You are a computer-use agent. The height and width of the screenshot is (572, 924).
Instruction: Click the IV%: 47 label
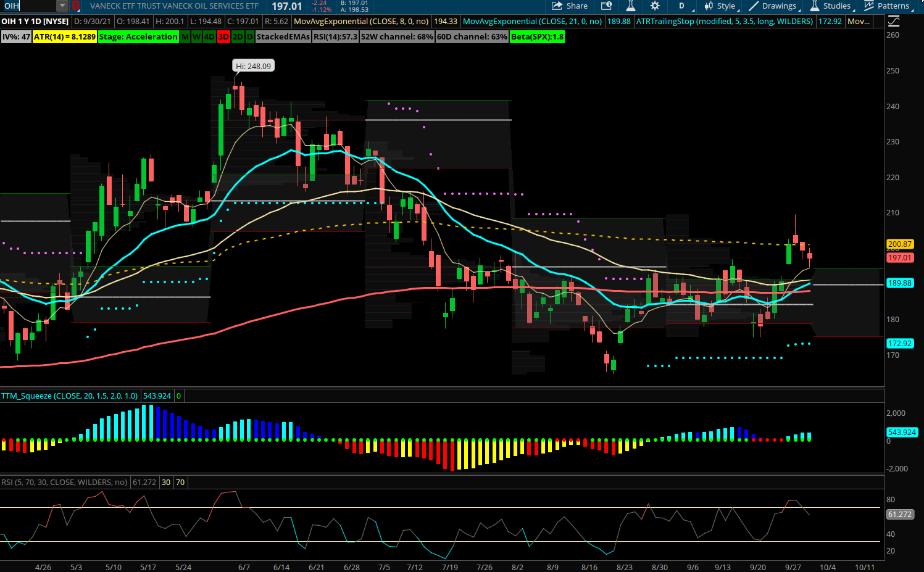click(16, 36)
